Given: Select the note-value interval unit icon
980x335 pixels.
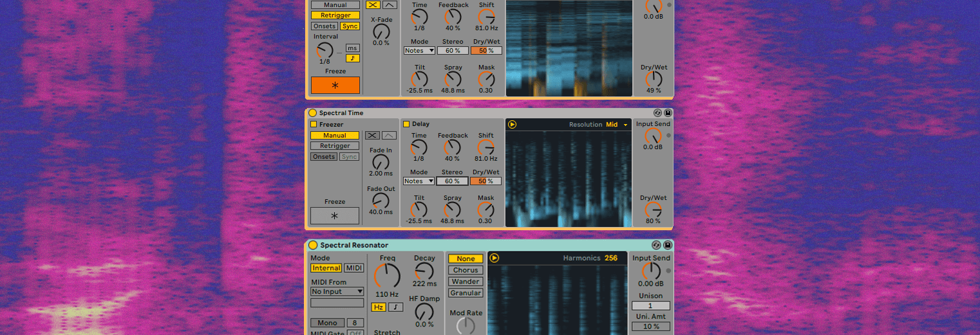Looking at the screenshot, I should (353, 59).
